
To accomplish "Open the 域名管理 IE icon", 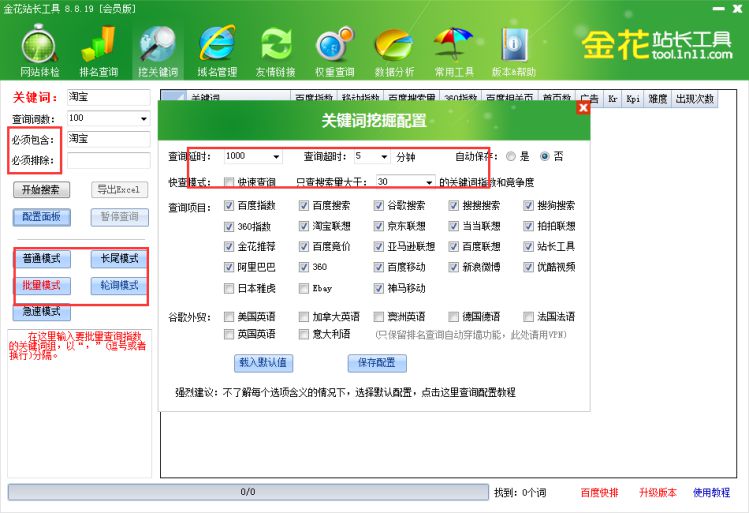I will tap(217, 52).
